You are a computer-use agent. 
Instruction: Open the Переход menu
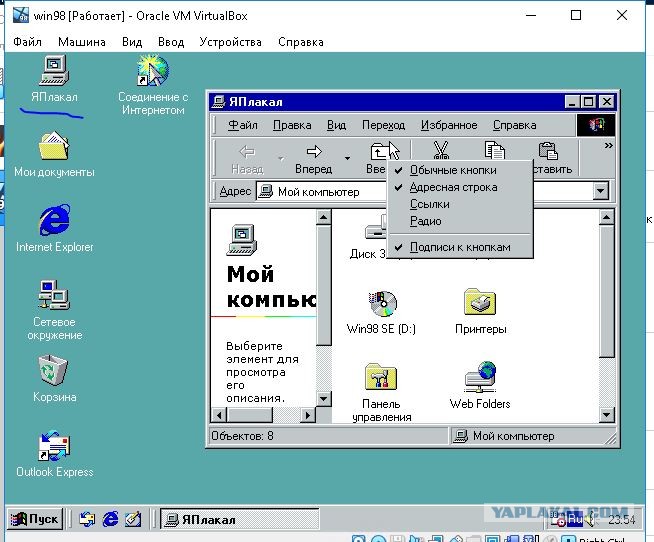click(x=383, y=125)
